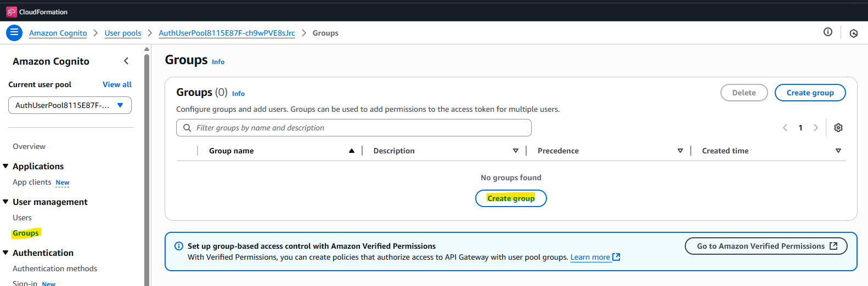
Task: Click the hexagon settings icon at top right
Action: tap(853, 33)
